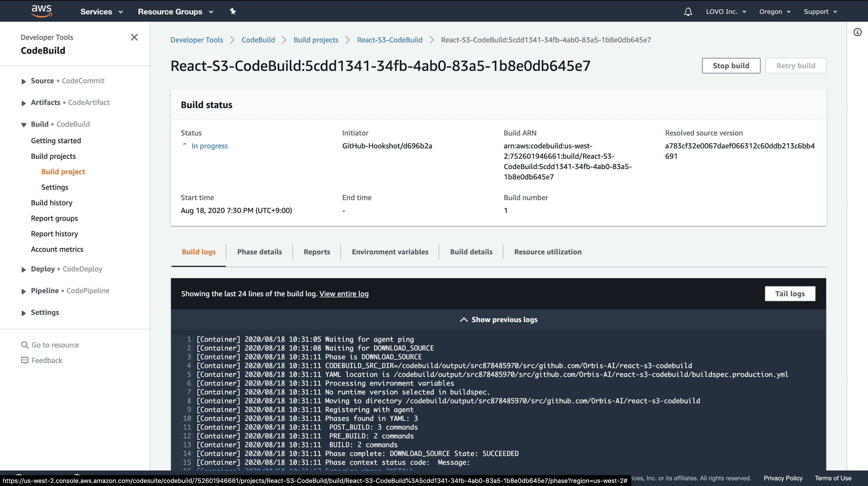Click the In progress status text
868x486 pixels.
coord(210,146)
